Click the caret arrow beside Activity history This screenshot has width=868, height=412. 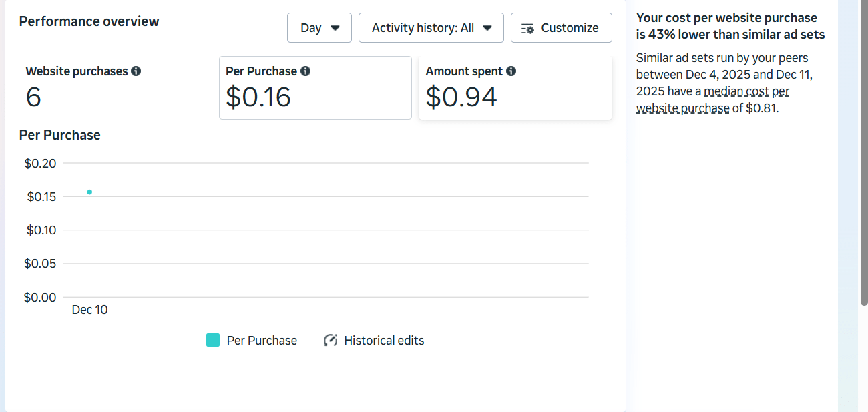(x=487, y=28)
